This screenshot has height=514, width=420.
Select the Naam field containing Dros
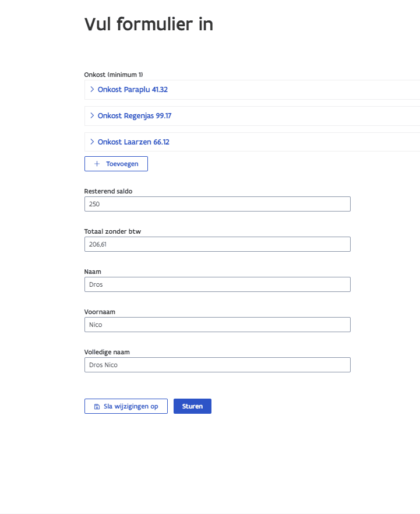(x=217, y=284)
